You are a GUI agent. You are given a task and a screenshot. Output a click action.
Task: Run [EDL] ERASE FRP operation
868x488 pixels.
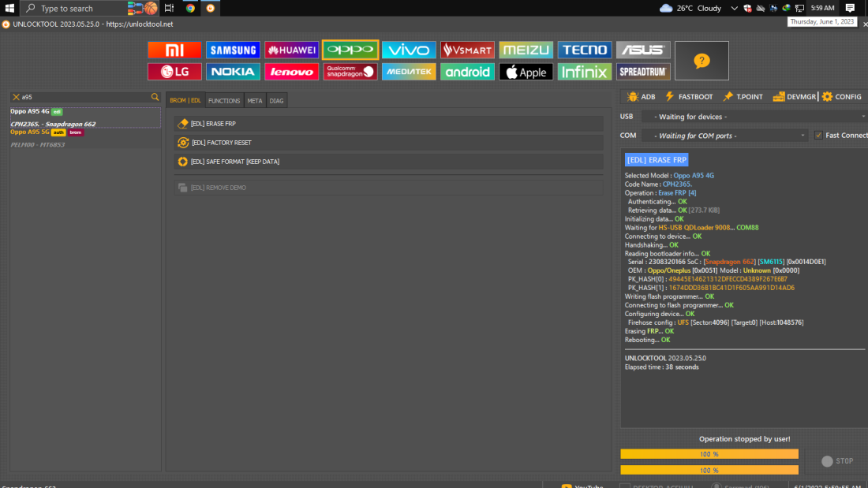[x=388, y=124]
